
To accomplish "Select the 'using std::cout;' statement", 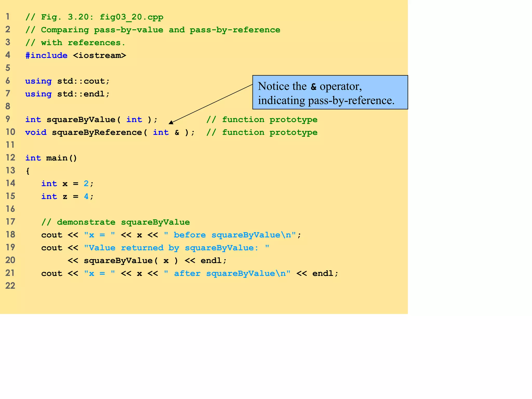I will coord(68,81).
